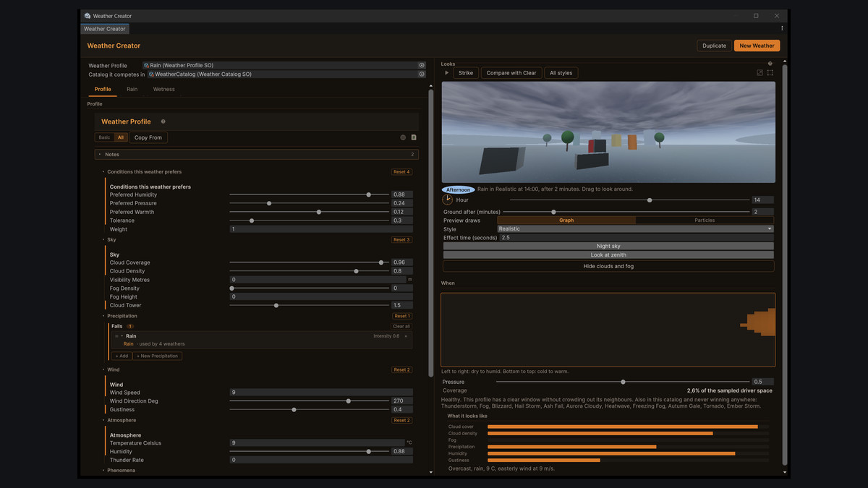Set Preview draws to Particles

click(705, 221)
